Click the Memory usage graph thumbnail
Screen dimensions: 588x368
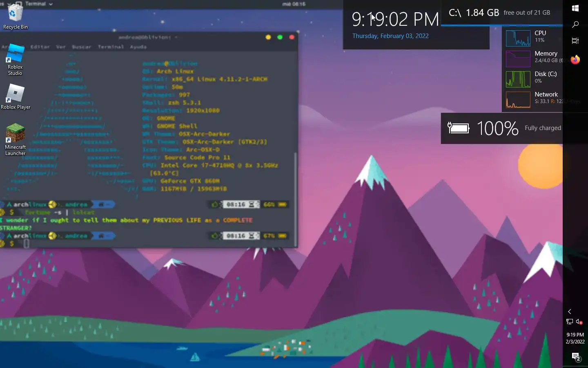tap(518, 59)
